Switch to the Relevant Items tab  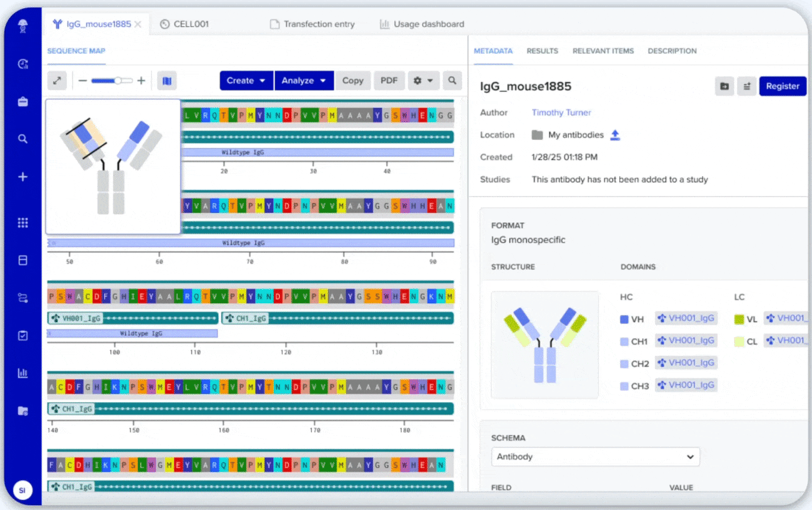(x=603, y=51)
